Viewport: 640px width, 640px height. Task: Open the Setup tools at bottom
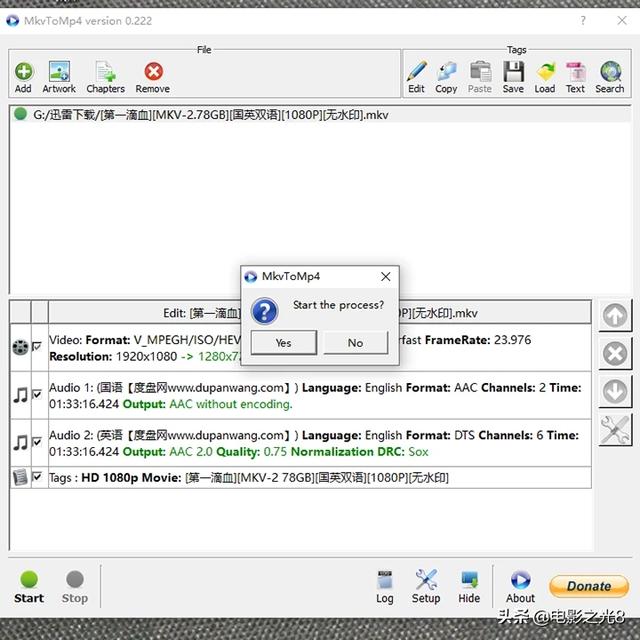426,585
